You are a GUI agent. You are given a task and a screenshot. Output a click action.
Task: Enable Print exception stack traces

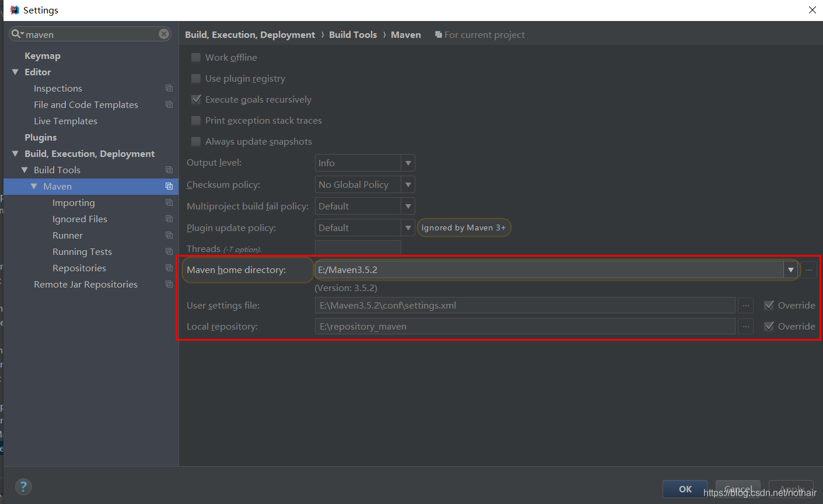point(196,120)
